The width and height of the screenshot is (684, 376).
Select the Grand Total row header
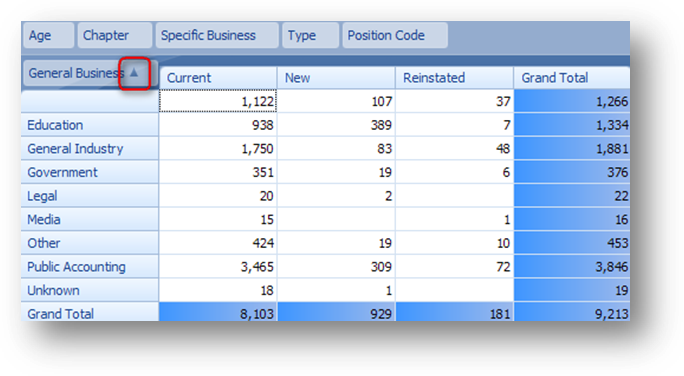(x=90, y=312)
